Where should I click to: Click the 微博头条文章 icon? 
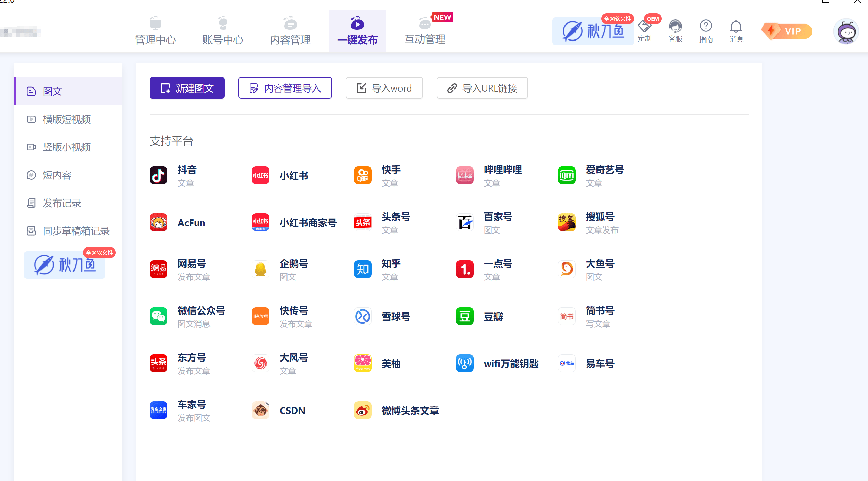click(x=363, y=411)
